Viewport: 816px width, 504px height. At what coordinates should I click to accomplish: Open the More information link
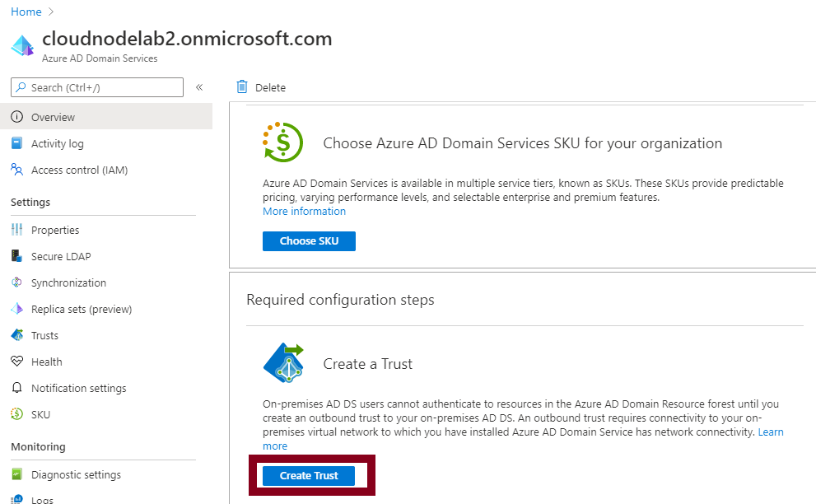point(304,211)
